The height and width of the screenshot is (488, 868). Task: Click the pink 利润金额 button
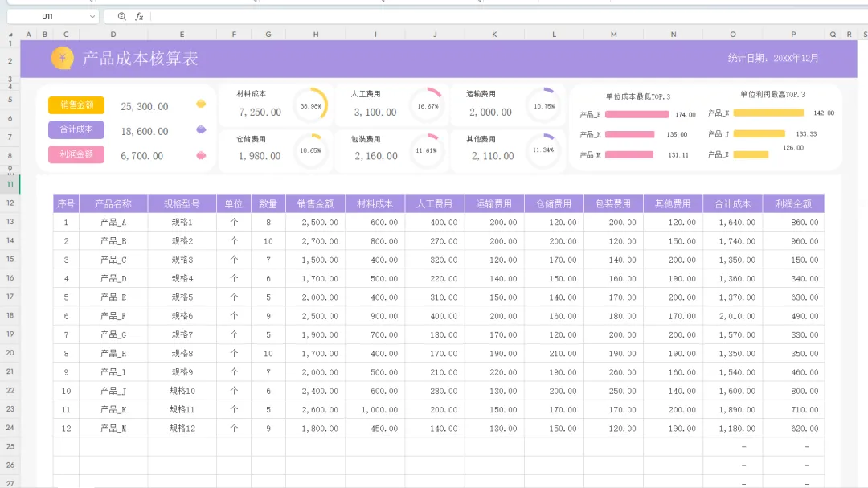coord(76,154)
